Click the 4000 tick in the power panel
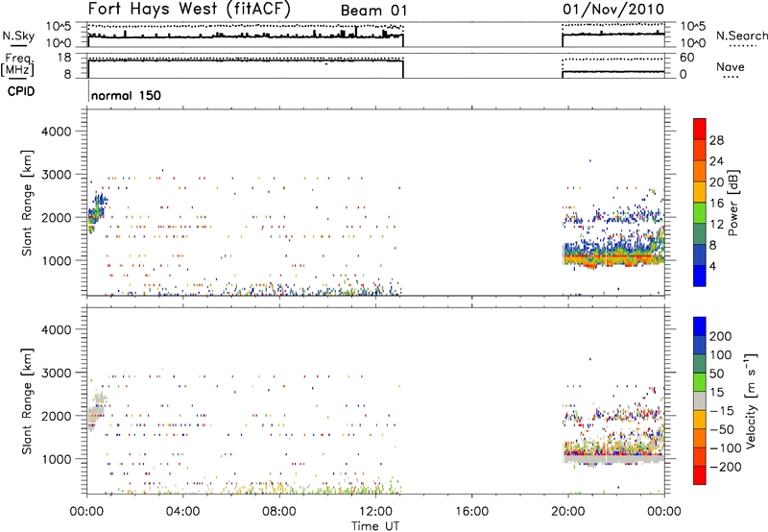The height and width of the screenshot is (532, 768). pyautogui.click(x=57, y=132)
